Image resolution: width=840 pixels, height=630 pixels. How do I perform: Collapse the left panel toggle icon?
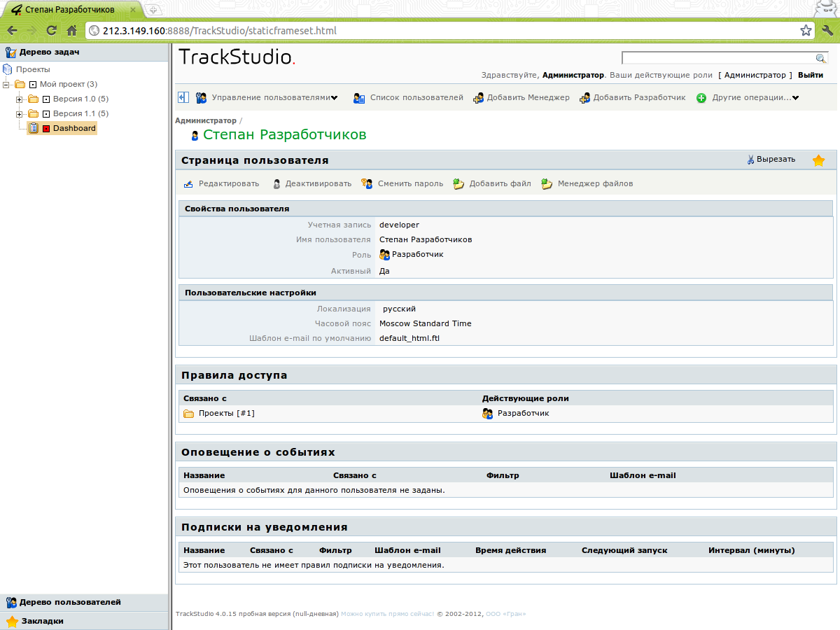pyautogui.click(x=183, y=97)
